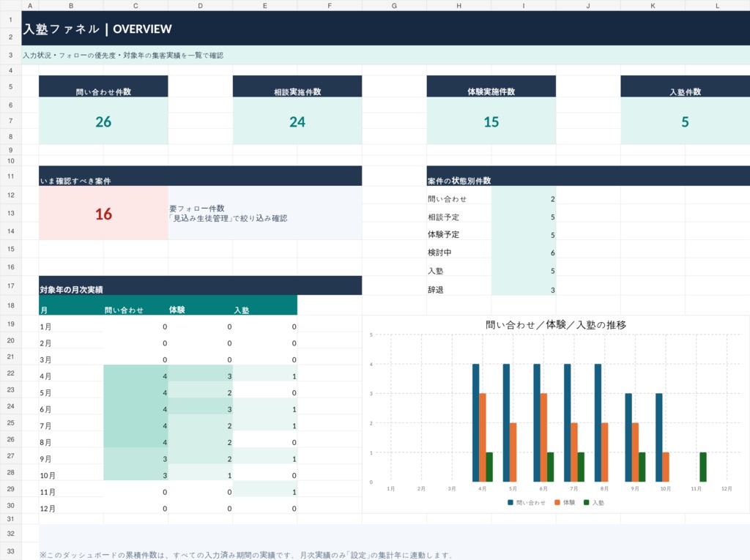The image size is (750, 560).
Task: Click the 1月 row label
Action: point(45,327)
